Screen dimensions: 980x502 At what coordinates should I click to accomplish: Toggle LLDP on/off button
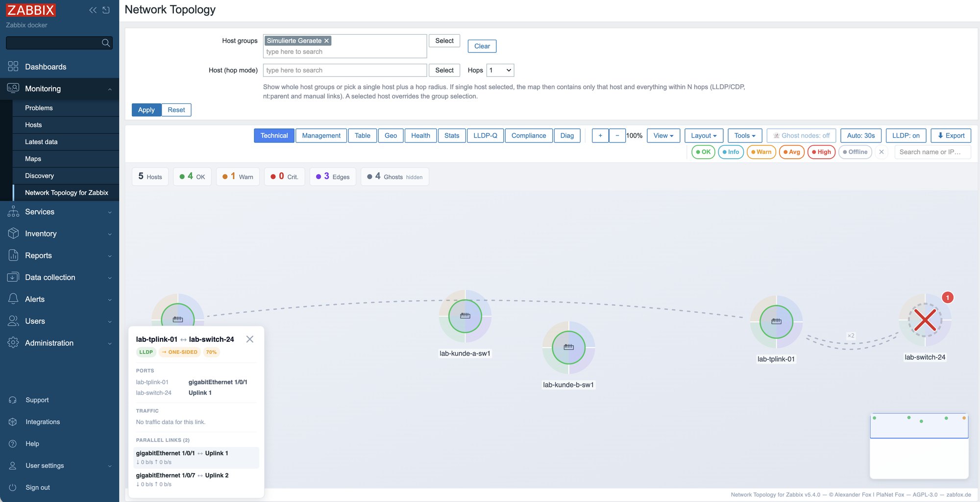click(906, 136)
